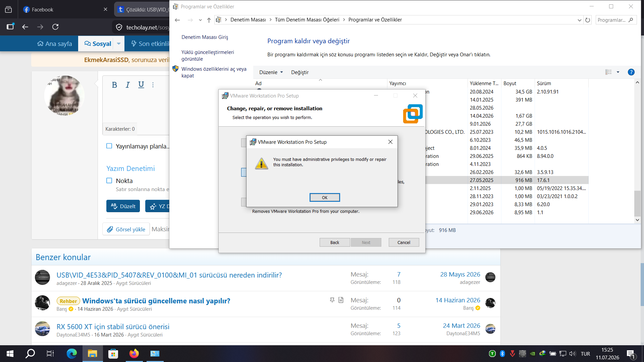
Task: Click the Bluetooth tray icon
Action: [x=502, y=354]
